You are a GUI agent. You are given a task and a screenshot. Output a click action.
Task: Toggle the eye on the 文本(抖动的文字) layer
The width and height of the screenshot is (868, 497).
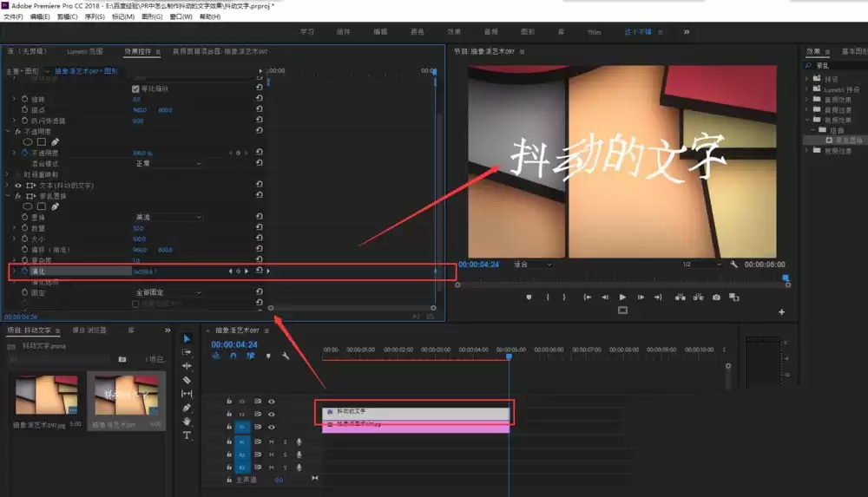tap(18, 186)
